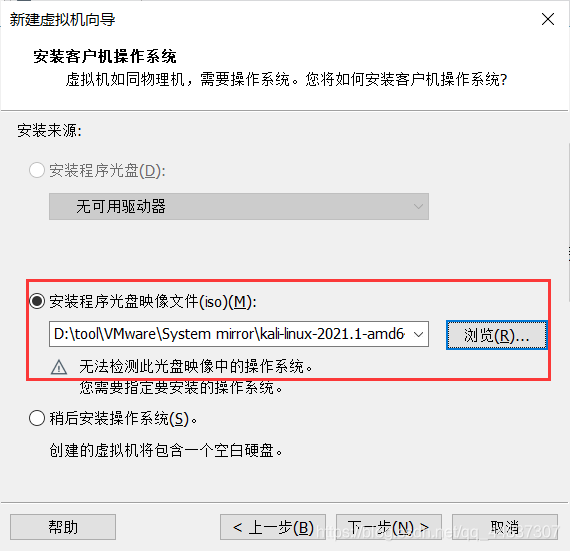Click the 新建虚拟机向导 title bar text
This screenshot has width=570, height=551.
click(62, 20)
